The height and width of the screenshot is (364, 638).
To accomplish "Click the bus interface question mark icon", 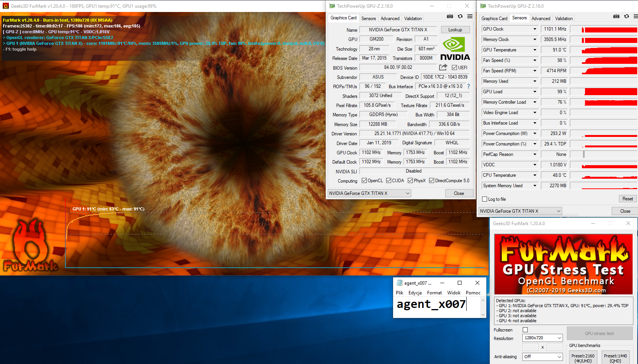I will coord(469,86).
